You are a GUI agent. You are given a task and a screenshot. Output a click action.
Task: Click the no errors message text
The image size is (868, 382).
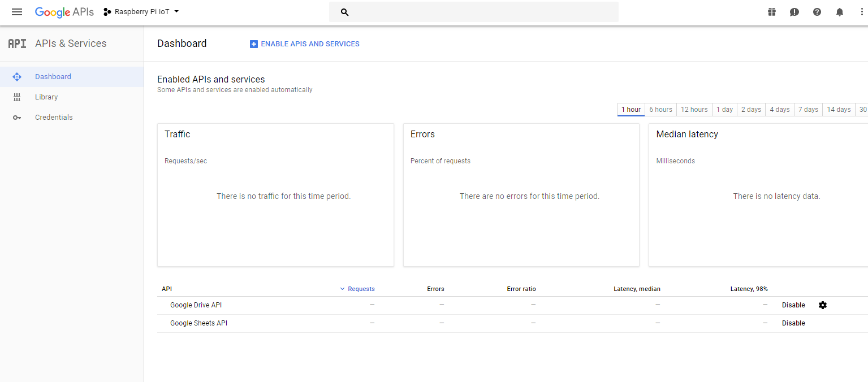tap(529, 196)
